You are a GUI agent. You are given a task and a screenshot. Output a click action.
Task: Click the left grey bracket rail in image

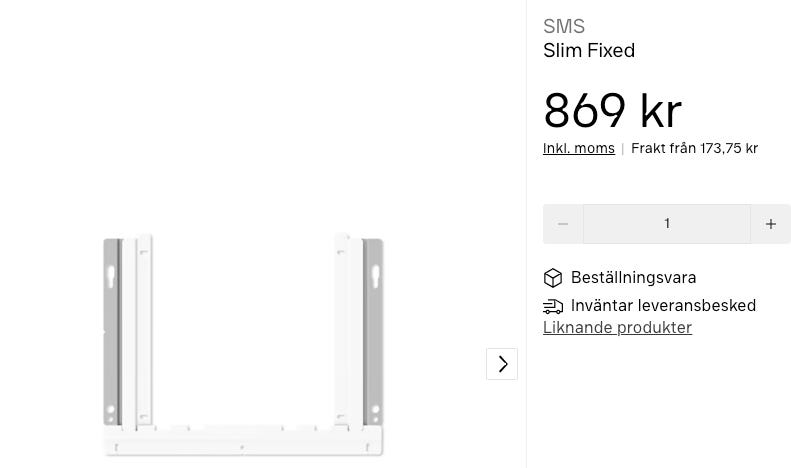(112, 330)
